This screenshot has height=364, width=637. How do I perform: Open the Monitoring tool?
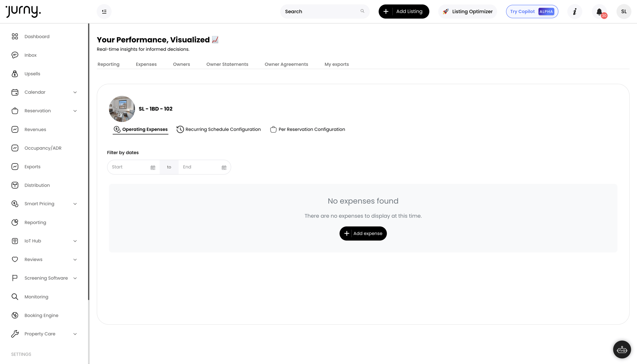[x=36, y=297]
